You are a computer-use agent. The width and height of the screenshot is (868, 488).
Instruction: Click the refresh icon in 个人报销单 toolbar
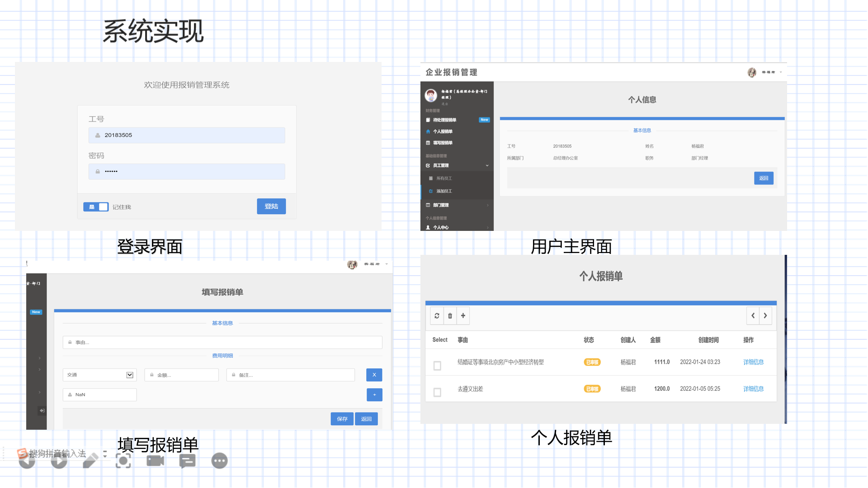(x=437, y=316)
